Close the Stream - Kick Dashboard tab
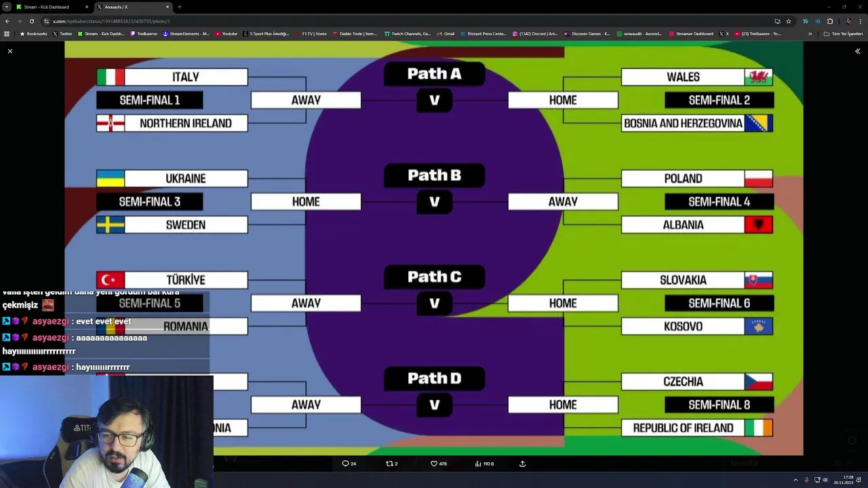Viewport: 868px width, 488px height. click(x=87, y=7)
